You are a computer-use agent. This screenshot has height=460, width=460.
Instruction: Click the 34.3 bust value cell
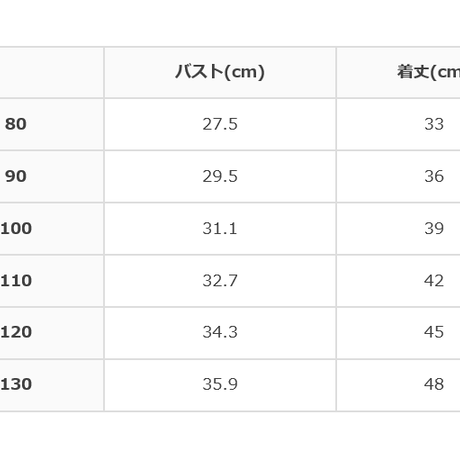[x=220, y=332]
